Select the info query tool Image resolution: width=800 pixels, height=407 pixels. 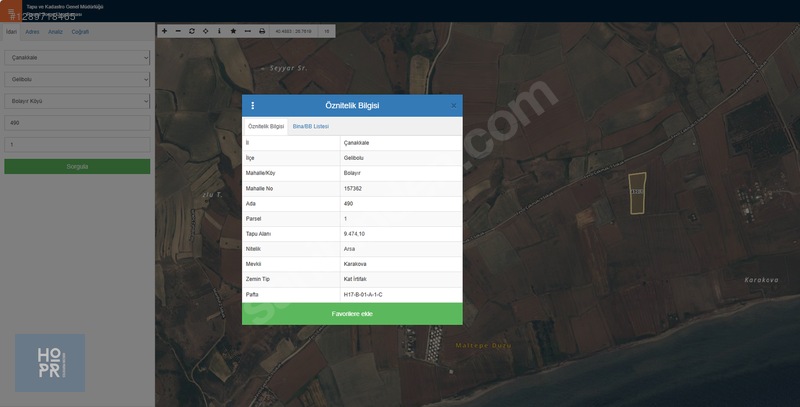[x=219, y=31]
